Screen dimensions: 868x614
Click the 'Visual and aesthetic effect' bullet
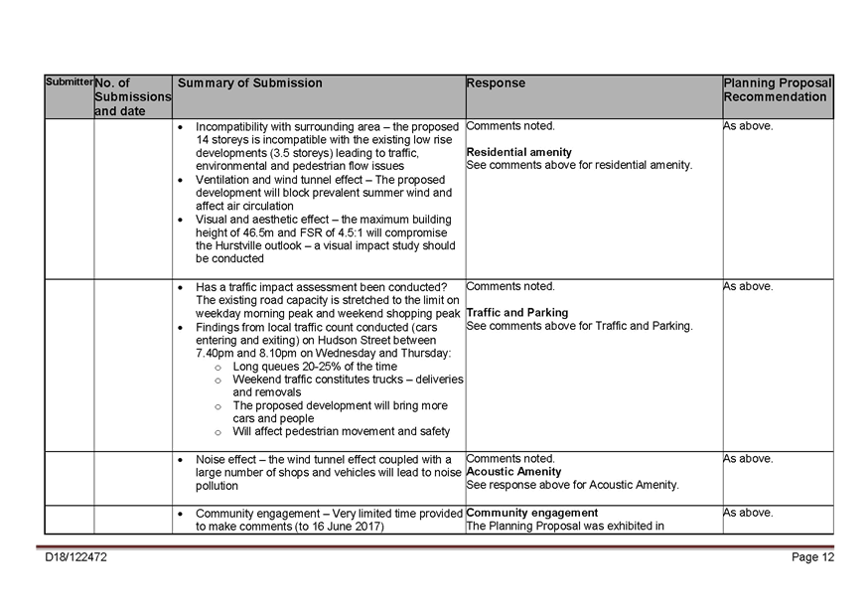click(x=324, y=238)
